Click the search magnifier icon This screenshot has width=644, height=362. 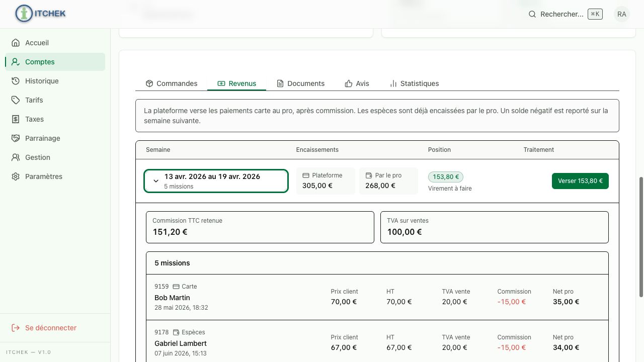point(532,14)
